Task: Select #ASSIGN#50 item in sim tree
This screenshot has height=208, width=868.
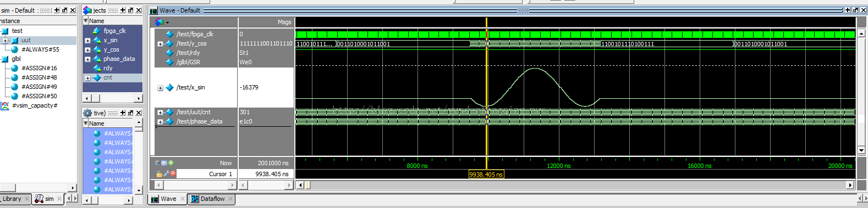Action: (39, 96)
